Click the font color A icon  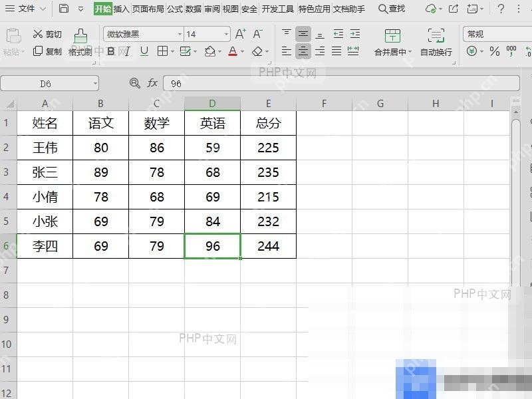(233, 51)
